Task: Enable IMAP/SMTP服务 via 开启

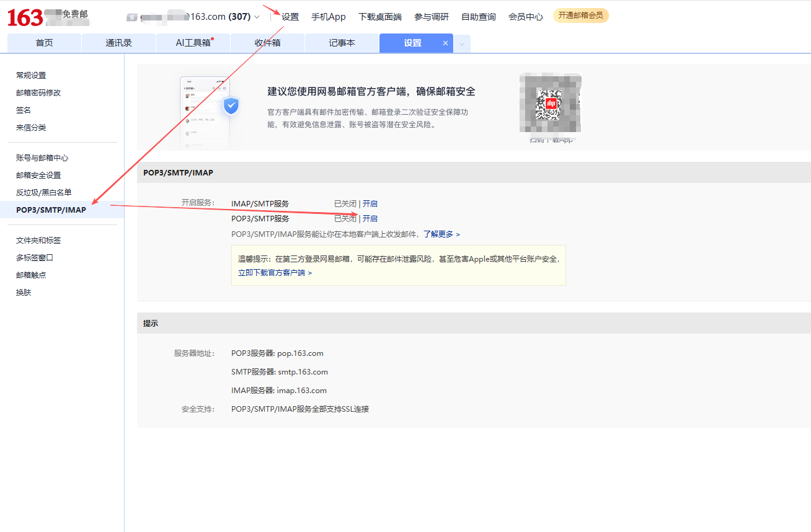Action: (x=370, y=204)
